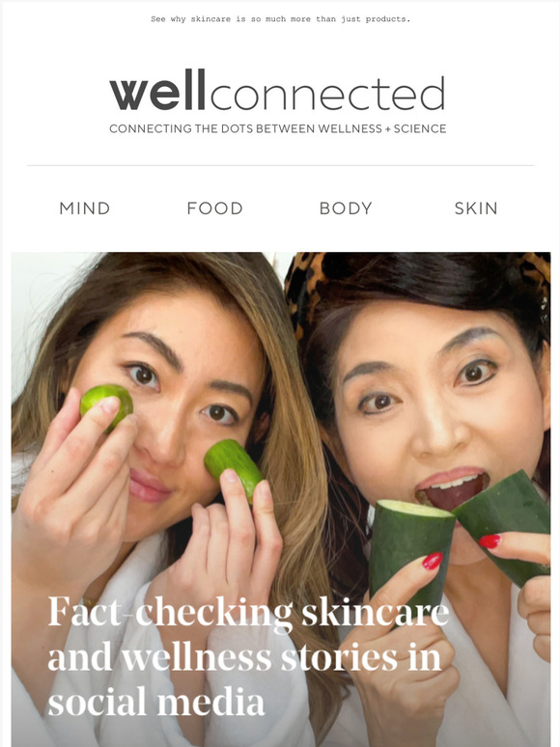
Task: Click the horizontal divider line below the tagline
Action: coord(281,165)
